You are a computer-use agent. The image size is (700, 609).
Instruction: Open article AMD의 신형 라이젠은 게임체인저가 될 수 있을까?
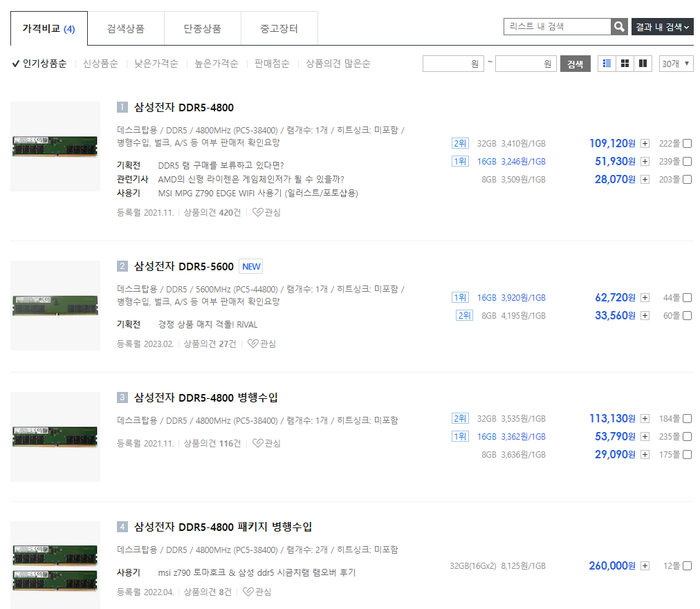pos(251,179)
